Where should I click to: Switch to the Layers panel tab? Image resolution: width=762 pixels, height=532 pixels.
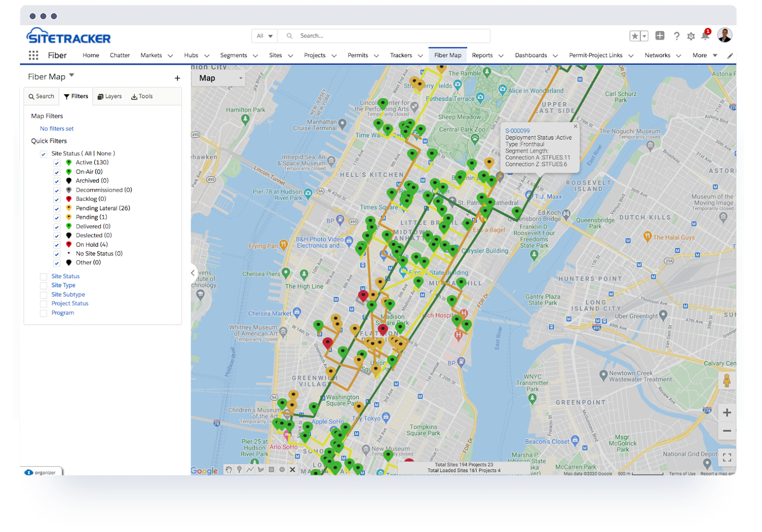109,97
